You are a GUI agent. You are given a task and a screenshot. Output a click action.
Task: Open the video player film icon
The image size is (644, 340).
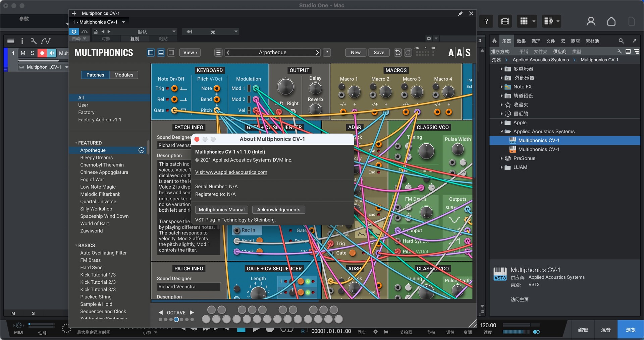(x=505, y=21)
